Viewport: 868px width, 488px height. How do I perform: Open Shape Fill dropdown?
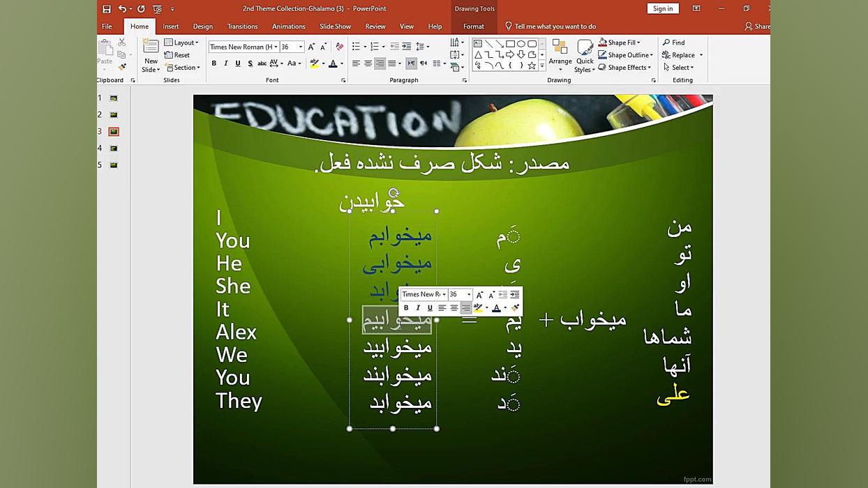click(620, 43)
